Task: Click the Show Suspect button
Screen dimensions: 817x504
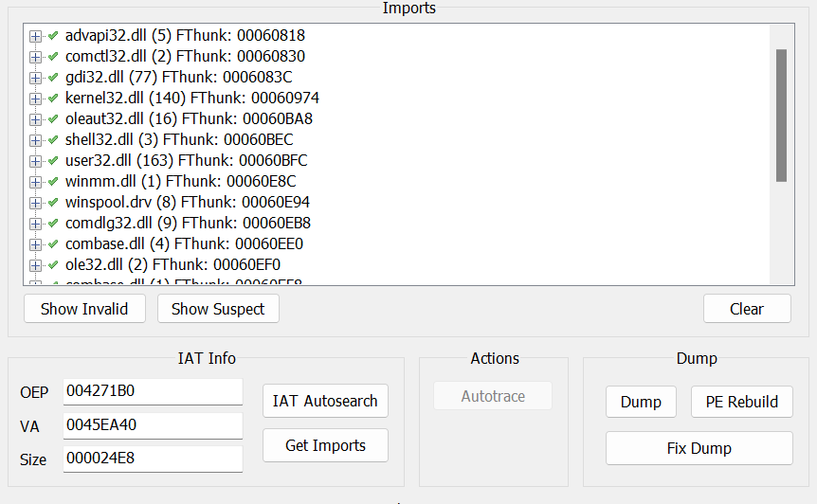Action: (218, 309)
